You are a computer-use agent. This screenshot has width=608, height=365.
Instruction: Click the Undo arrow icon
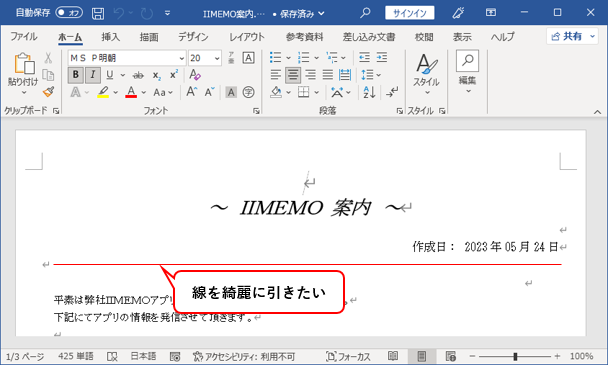[119, 14]
